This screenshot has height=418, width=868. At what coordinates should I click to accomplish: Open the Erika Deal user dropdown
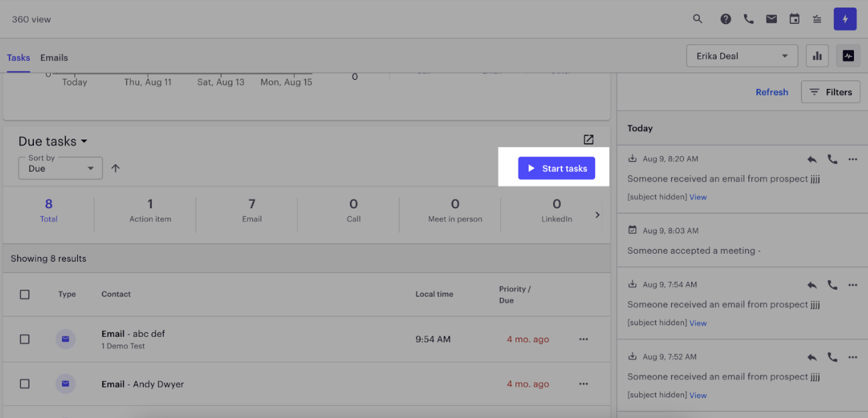coord(742,56)
